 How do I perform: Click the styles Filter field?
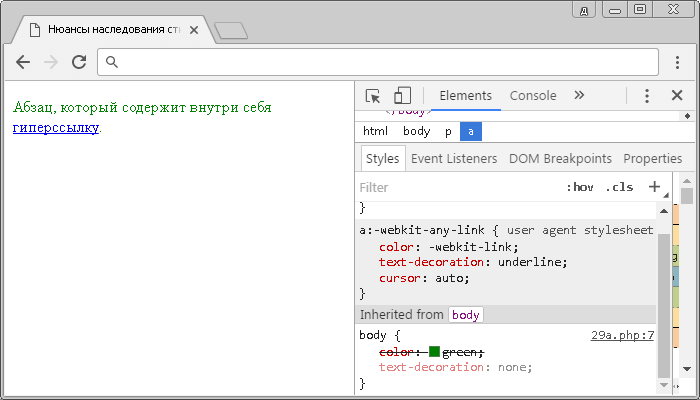460,187
